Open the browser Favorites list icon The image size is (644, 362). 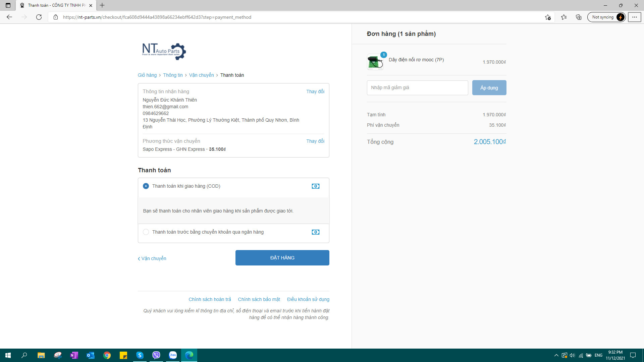pyautogui.click(x=564, y=17)
